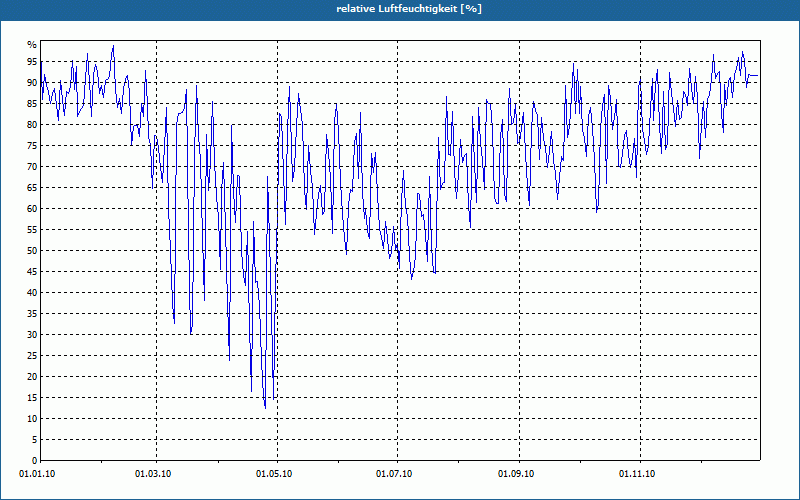The image size is (800, 500).
Task: Click the x-axis date label 01.11.10
Action: [x=637, y=474]
